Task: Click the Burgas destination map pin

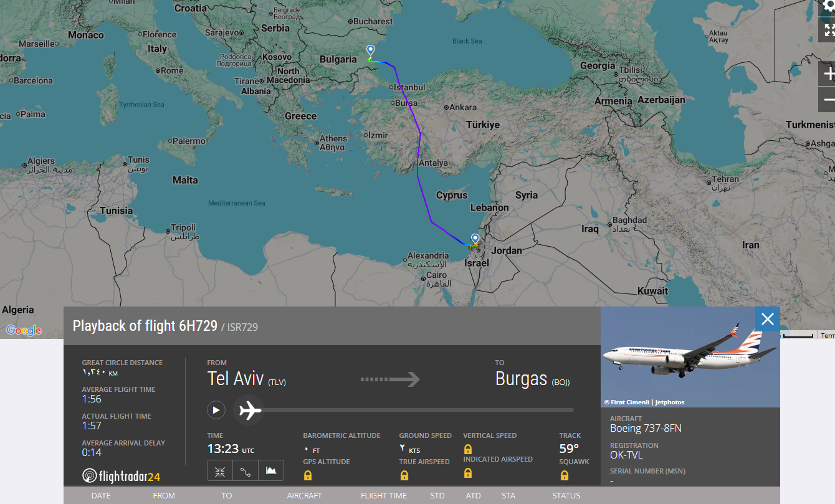Action: coord(371,50)
